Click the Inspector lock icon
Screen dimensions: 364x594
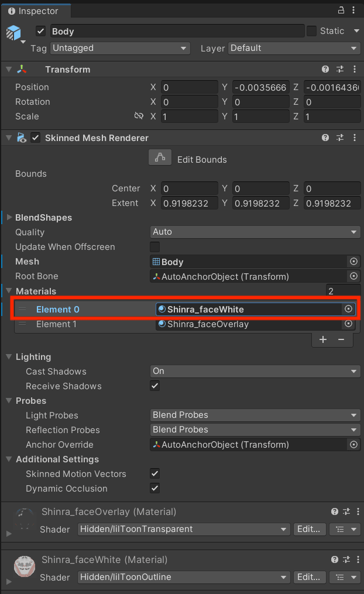click(341, 10)
